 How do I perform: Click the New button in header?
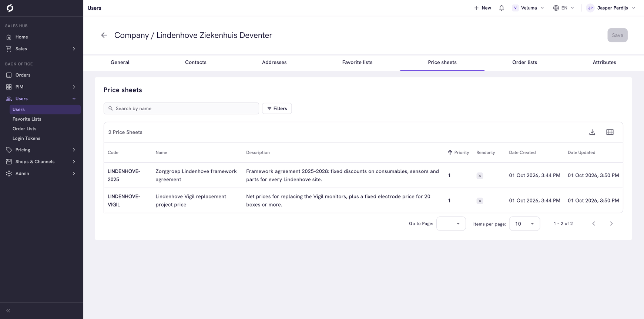click(x=483, y=8)
